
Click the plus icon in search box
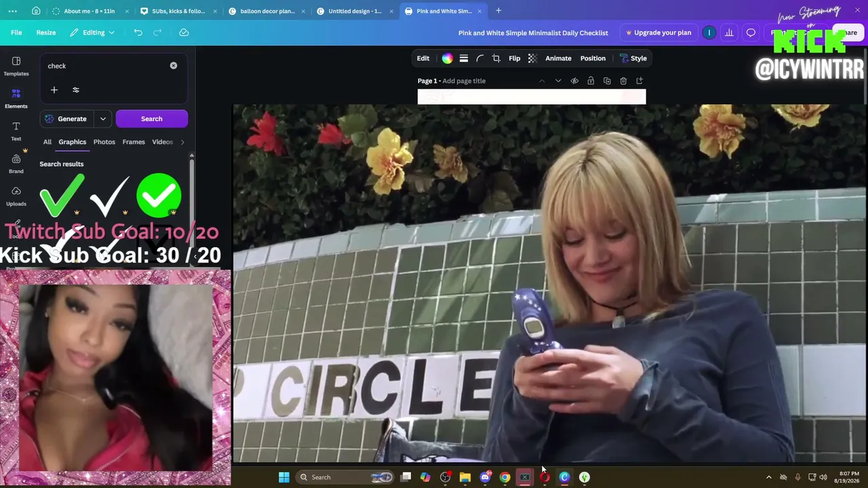tap(54, 90)
